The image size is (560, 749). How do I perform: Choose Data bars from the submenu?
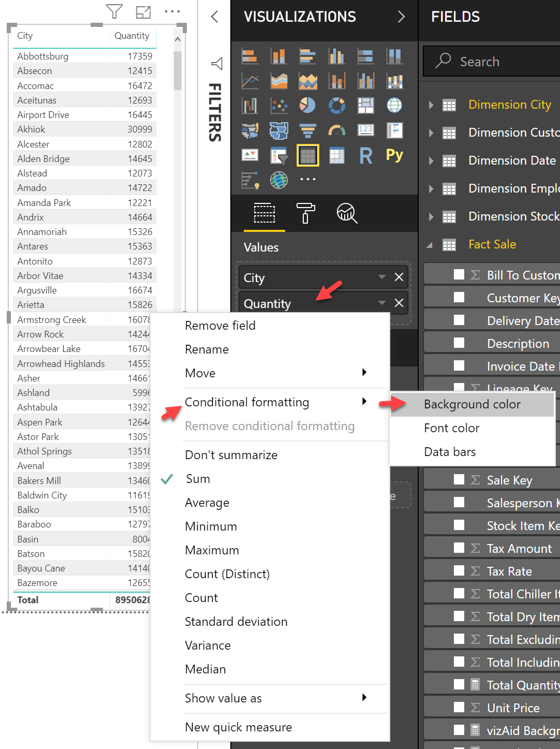click(472, 452)
